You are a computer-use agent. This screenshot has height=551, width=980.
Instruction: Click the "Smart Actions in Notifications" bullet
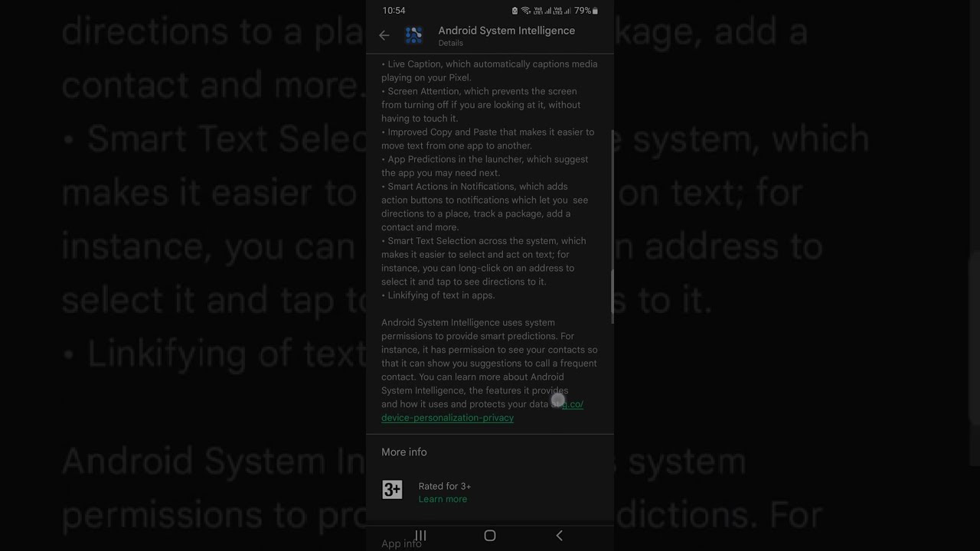point(485,207)
